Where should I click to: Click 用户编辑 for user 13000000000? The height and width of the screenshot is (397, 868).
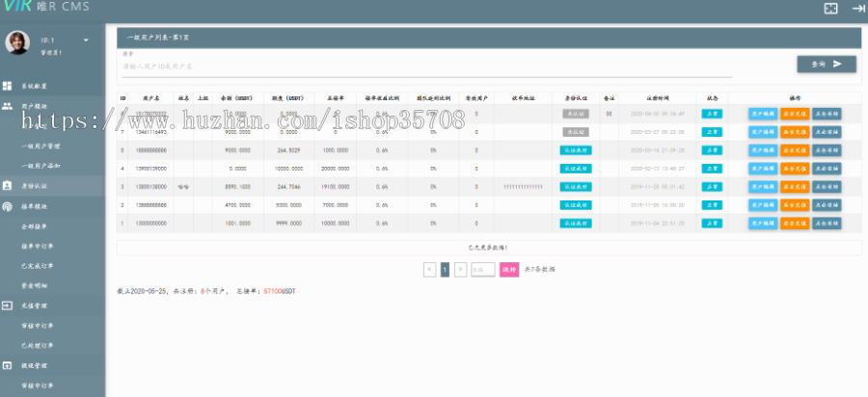pyautogui.click(x=763, y=224)
